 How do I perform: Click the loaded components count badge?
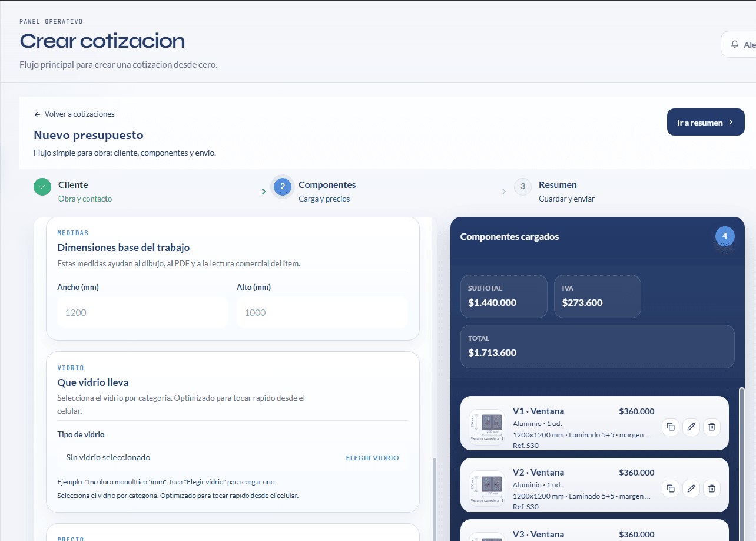pos(725,236)
